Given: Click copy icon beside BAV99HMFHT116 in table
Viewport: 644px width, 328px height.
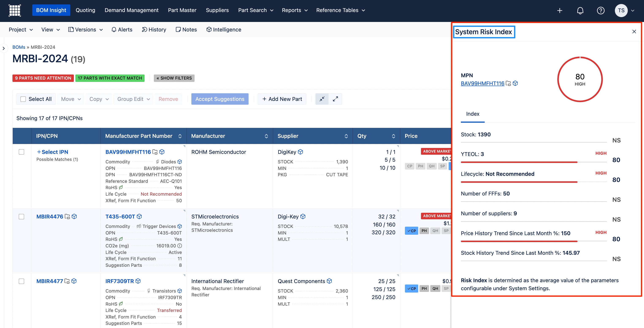Looking at the screenshot, I should (x=155, y=152).
